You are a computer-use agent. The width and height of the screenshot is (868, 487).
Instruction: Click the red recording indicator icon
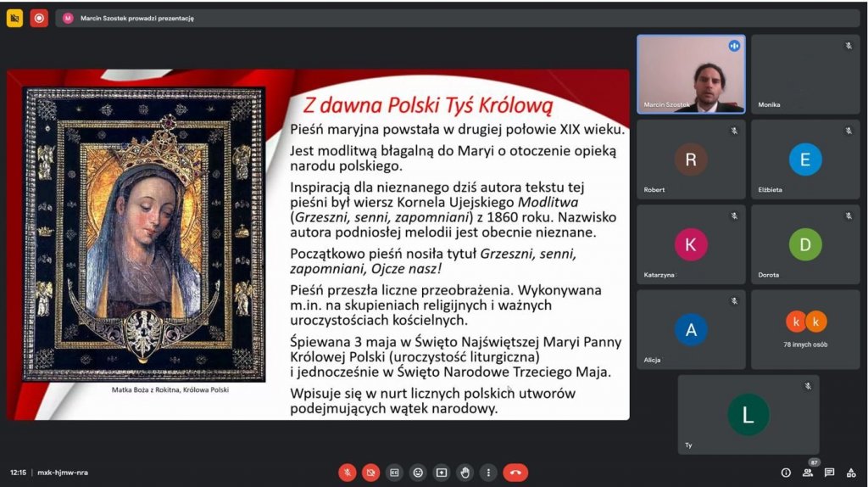pyautogui.click(x=39, y=19)
